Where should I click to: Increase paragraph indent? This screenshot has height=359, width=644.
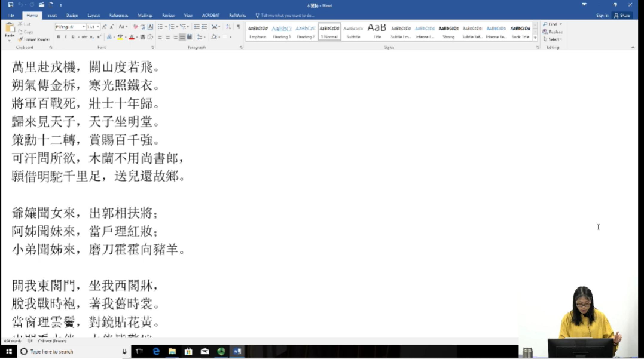click(204, 27)
